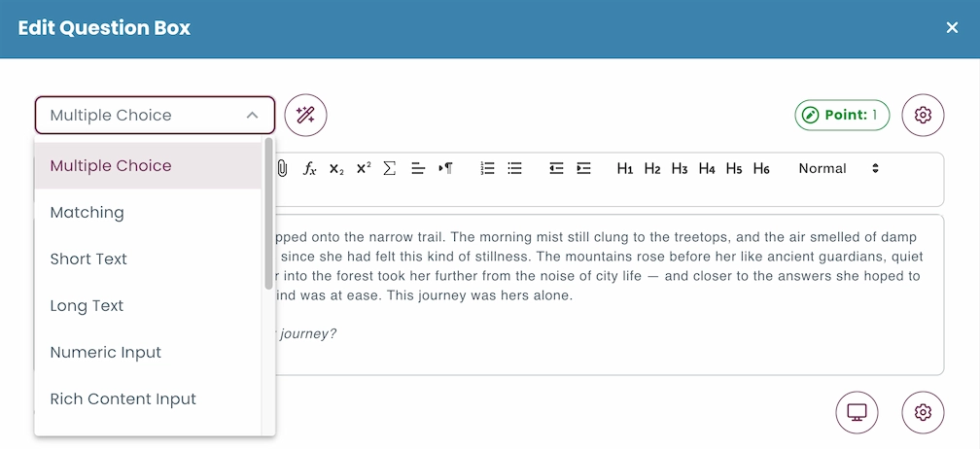Insert a numbered list

[x=487, y=168]
